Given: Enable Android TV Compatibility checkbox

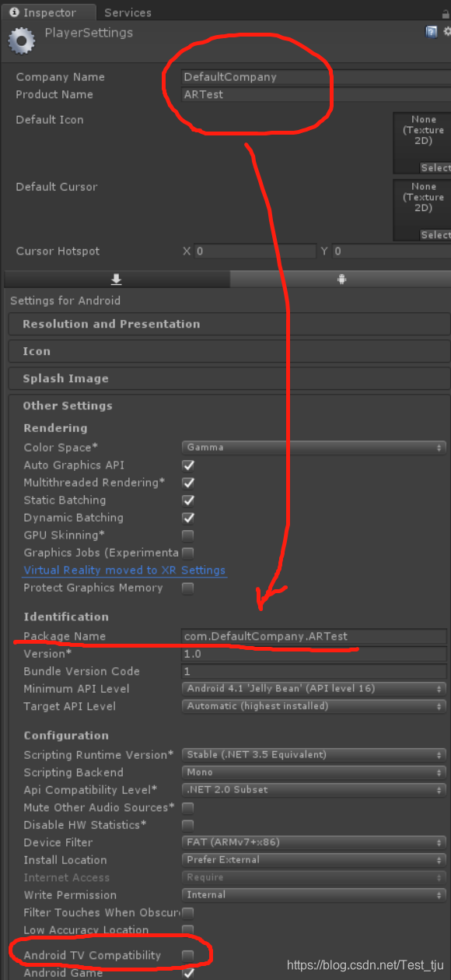Looking at the screenshot, I should 187,955.
